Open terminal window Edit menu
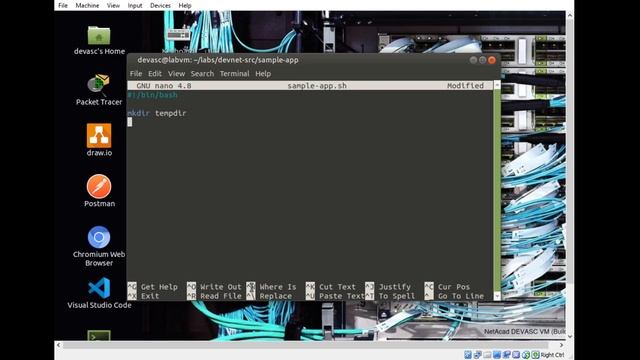Screen dimensions: 640x360 click(155, 73)
